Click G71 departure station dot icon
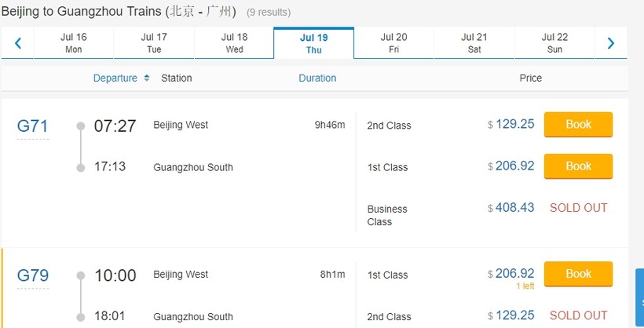 tap(80, 126)
